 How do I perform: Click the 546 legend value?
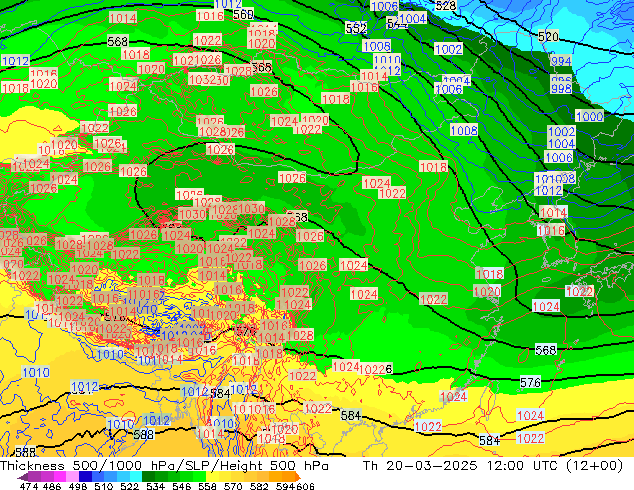point(181,486)
